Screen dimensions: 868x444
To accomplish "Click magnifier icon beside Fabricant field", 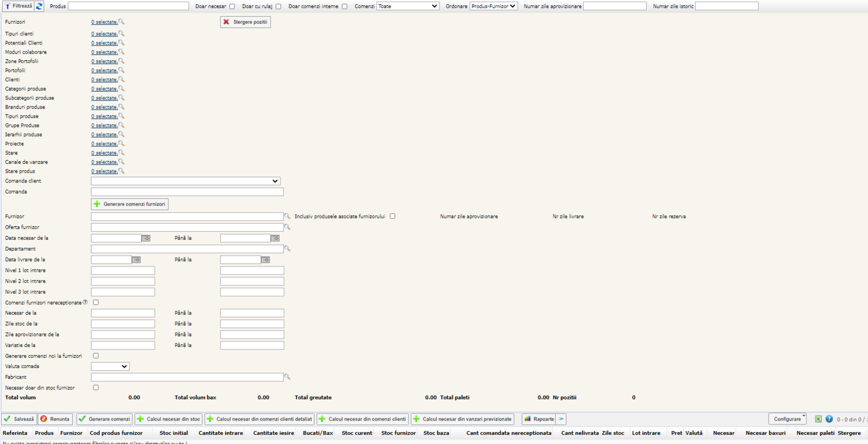I will (x=287, y=377).
